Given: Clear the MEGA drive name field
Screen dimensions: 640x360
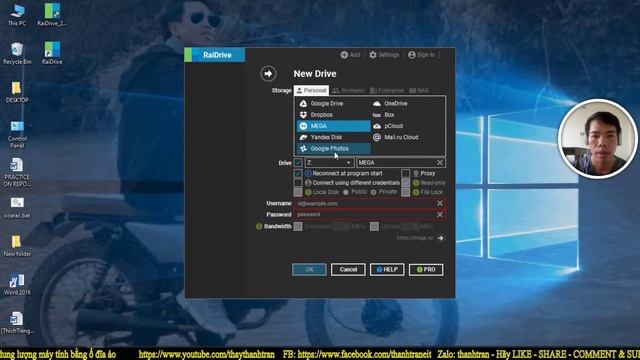Looking at the screenshot, I should [x=440, y=162].
